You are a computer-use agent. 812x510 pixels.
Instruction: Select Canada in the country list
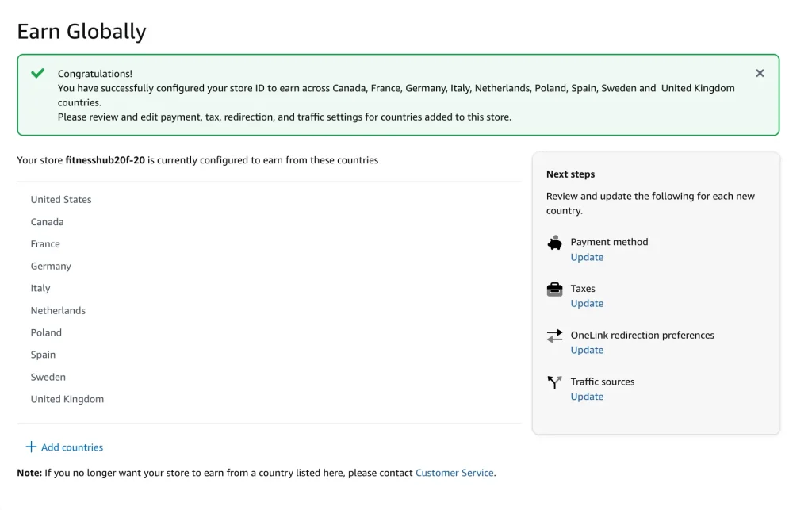[x=47, y=221]
